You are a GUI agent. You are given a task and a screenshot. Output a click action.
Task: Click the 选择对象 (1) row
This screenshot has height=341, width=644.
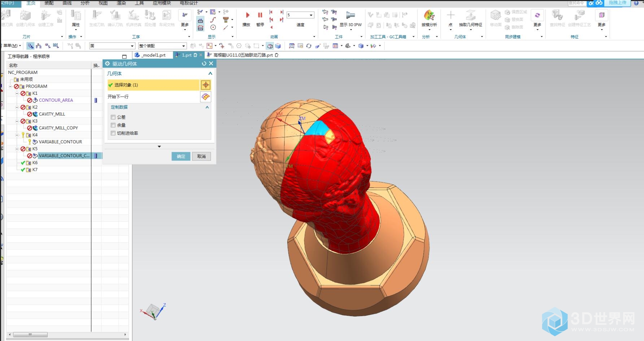(x=153, y=85)
